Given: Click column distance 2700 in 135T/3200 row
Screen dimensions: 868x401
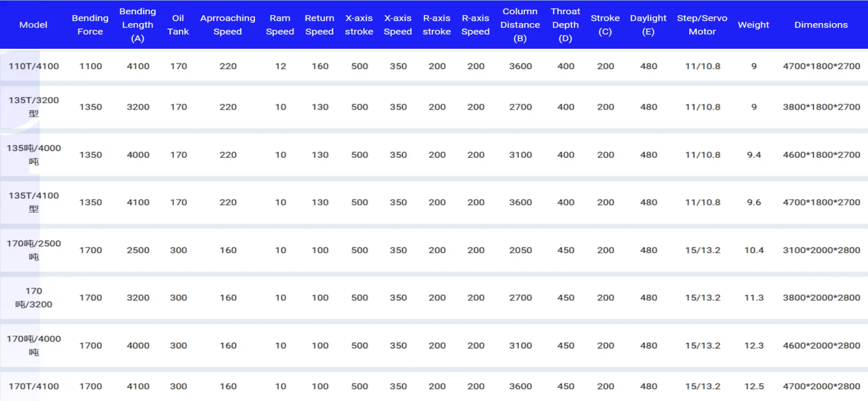Looking at the screenshot, I should [521, 107].
